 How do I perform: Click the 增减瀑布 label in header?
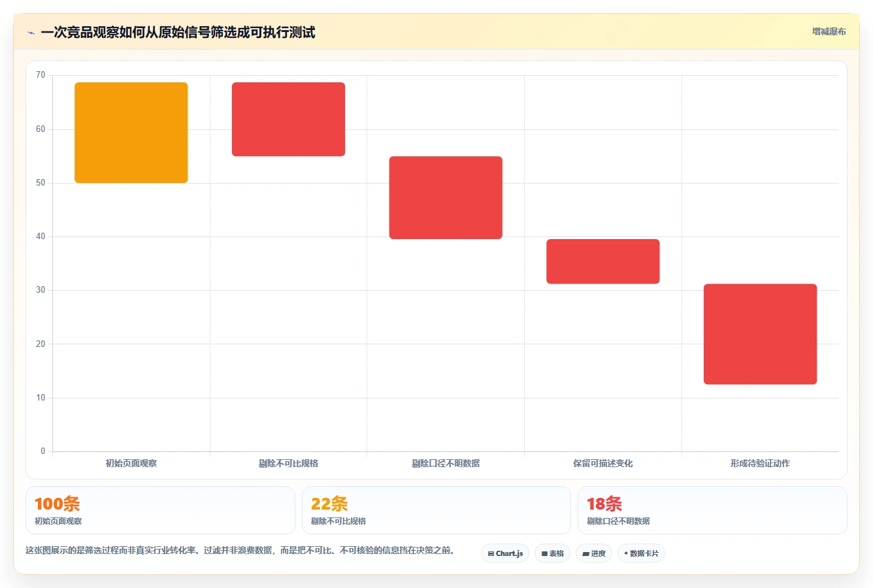coord(829,31)
